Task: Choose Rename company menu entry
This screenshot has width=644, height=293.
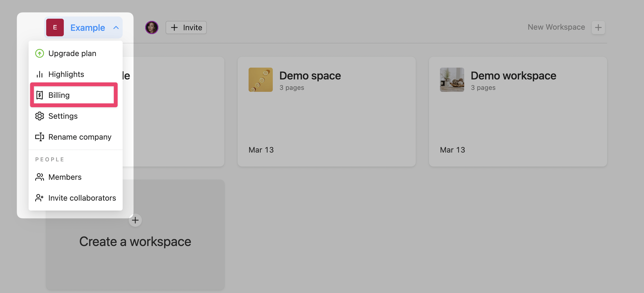Action: tap(80, 137)
